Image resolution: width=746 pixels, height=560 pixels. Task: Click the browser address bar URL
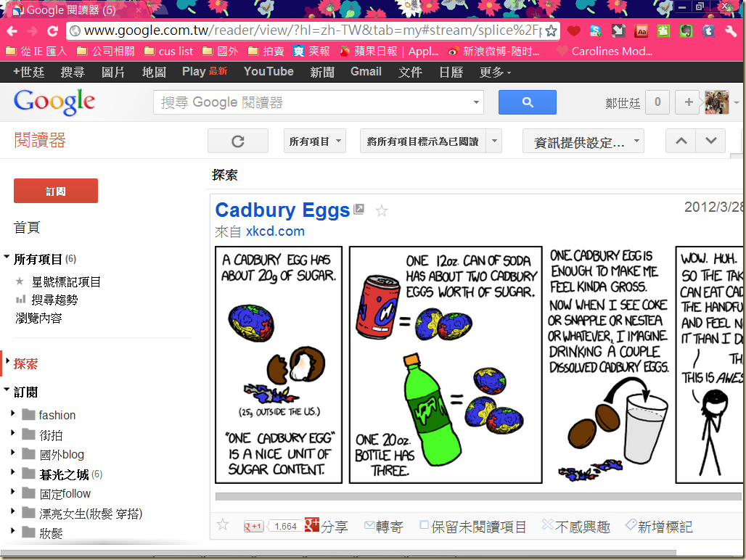point(313,31)
